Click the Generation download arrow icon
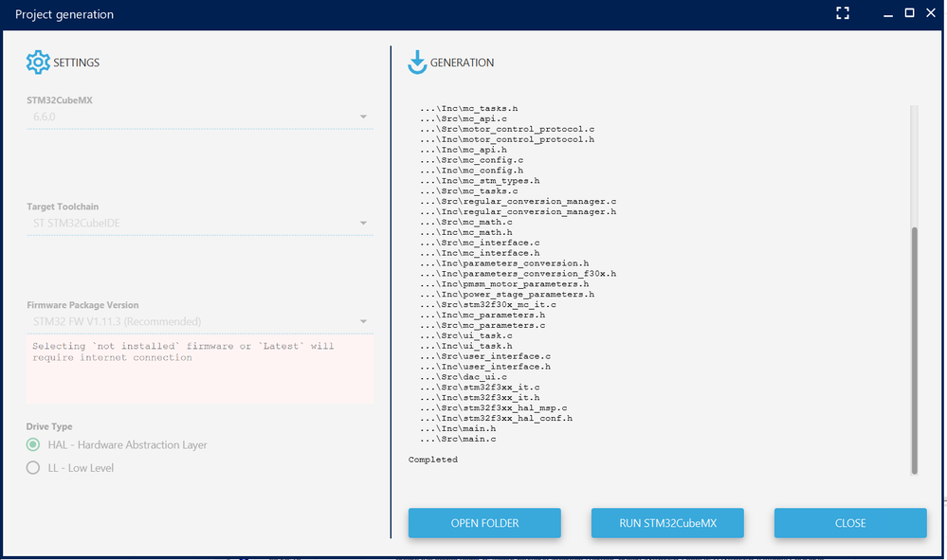The image size is (947, 560). [417, 63]
